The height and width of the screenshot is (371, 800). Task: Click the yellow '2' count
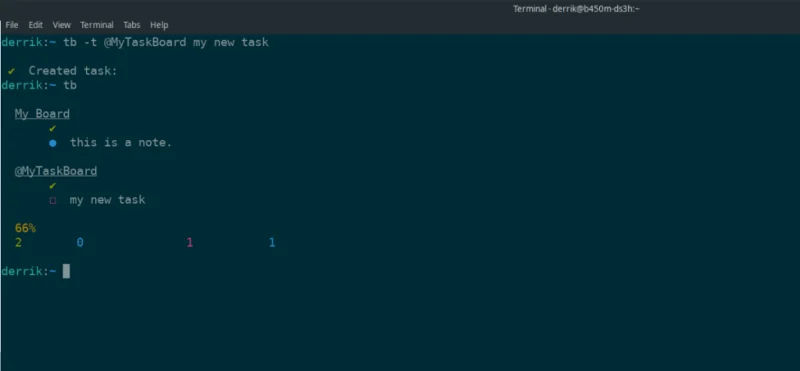click(18, 242)
